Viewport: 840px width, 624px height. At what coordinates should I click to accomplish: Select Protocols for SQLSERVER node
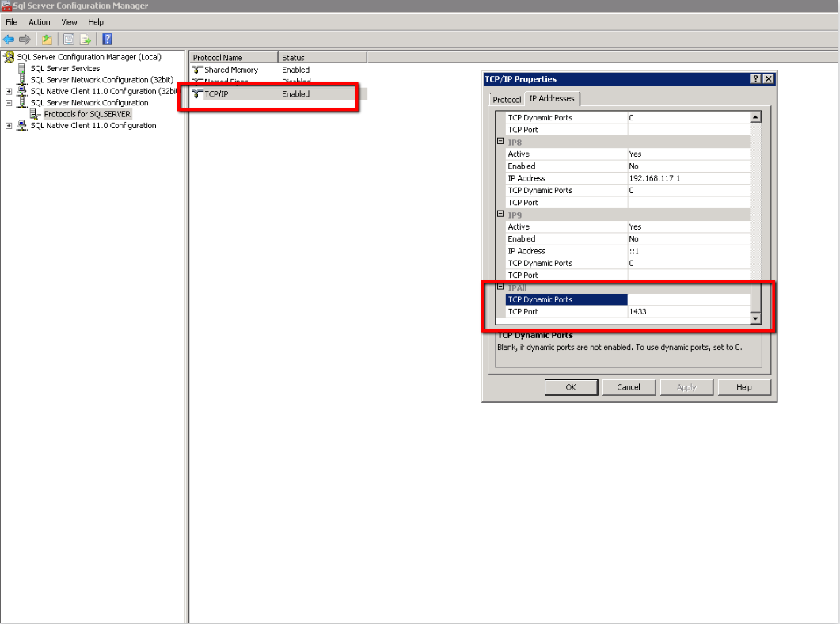coord(87,114)
